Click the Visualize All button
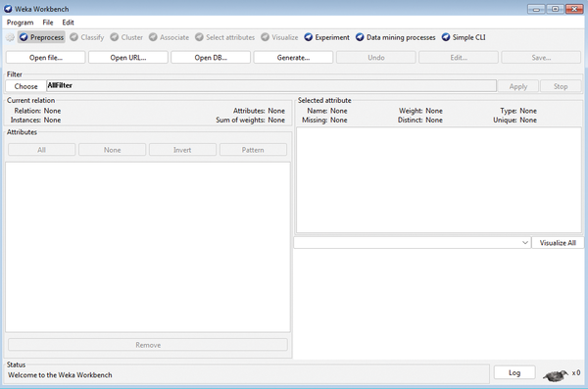Viewport: 588px width, 389px height. [x=558, y=243]
